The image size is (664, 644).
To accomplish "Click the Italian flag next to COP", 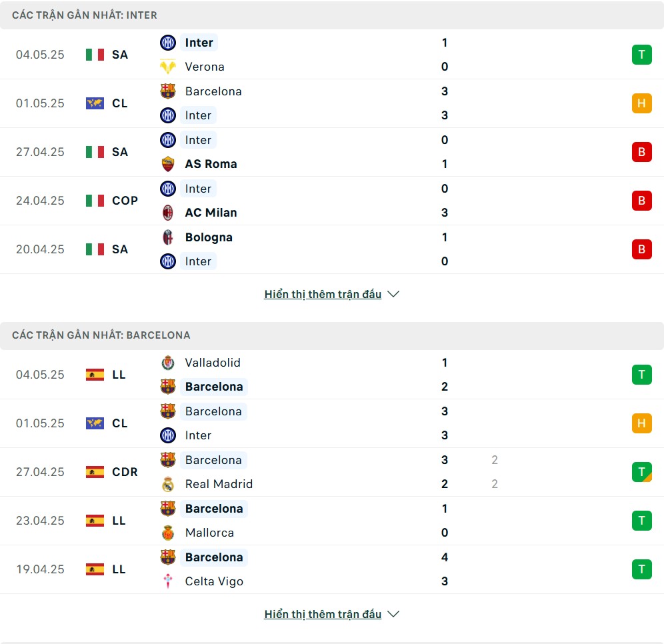I will pos(95,201).
